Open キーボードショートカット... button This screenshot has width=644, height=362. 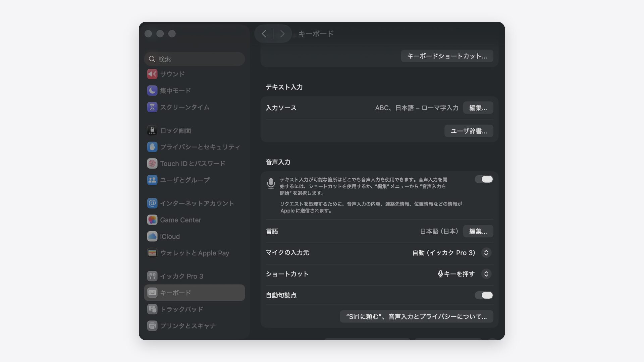[x=447, y=56]
